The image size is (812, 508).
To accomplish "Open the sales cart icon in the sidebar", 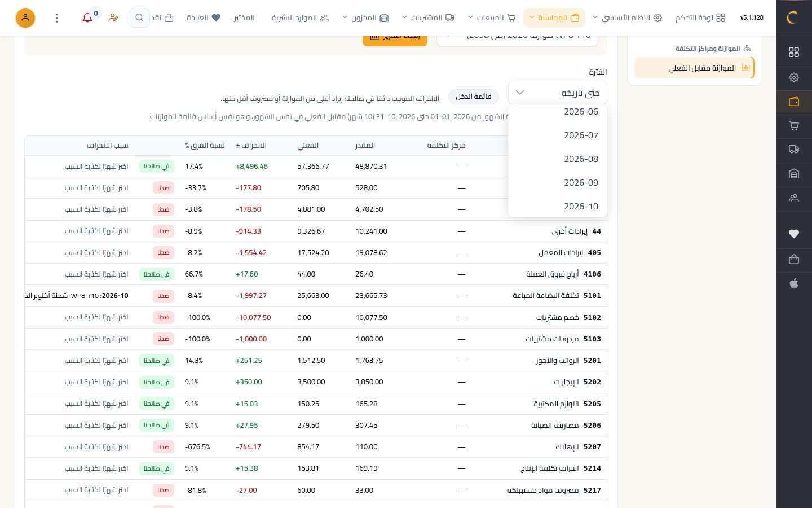I will [794, 126].
